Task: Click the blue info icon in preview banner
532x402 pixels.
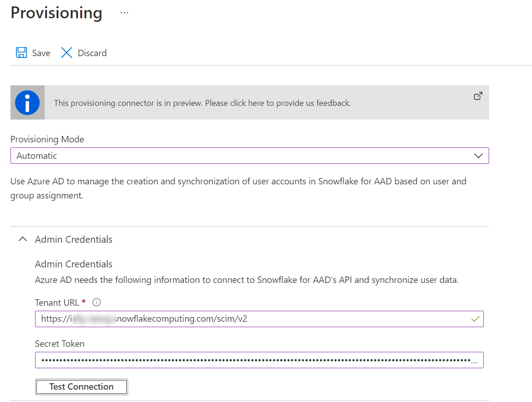Action: (x=27, y=103)
